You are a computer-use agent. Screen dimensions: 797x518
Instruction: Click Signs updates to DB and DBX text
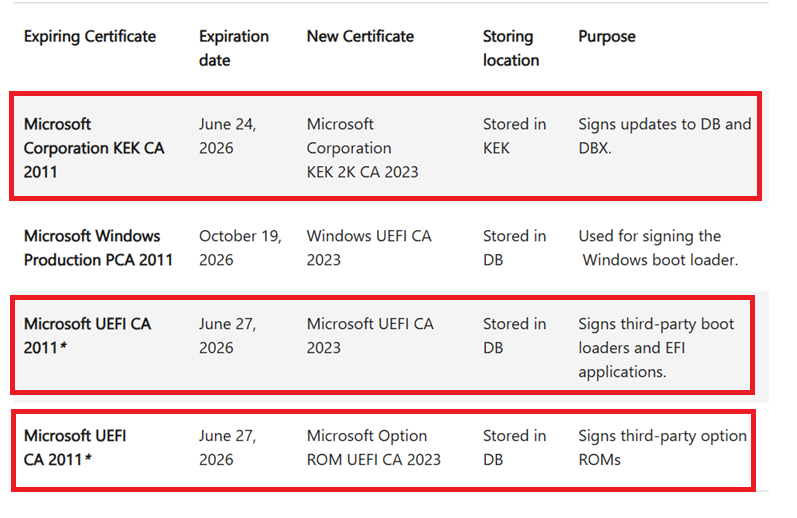coord(665,136)
